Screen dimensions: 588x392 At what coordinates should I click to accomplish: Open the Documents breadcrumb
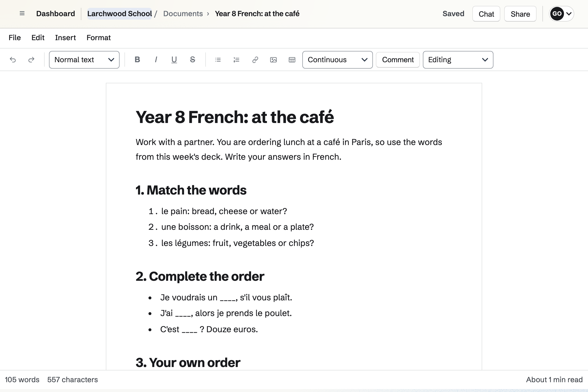click(x=183, y=13)
